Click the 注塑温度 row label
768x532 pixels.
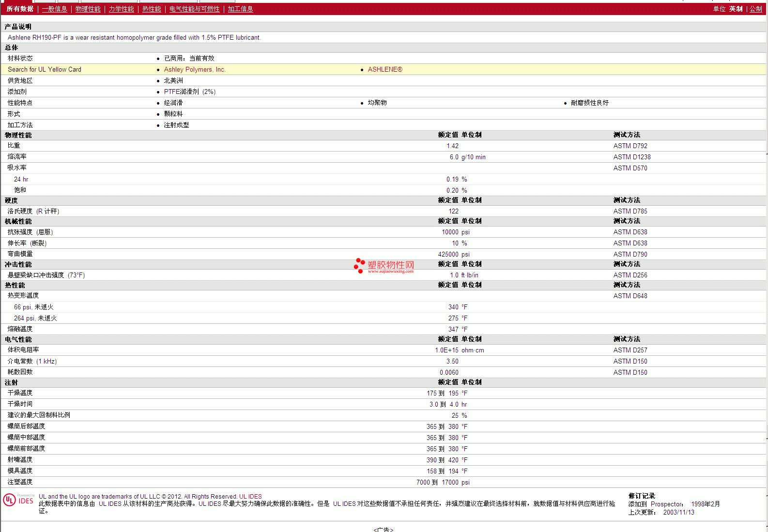click(x=20, y=482)
